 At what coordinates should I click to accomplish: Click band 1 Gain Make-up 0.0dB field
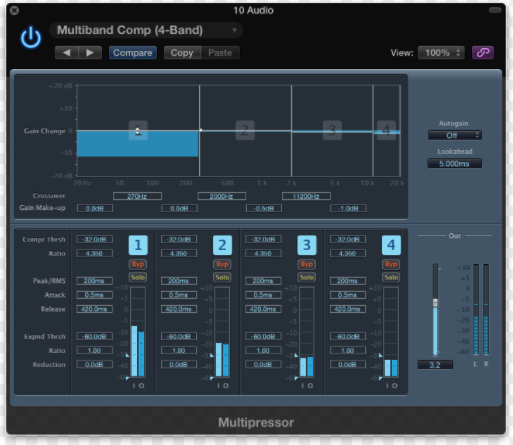pos(95,208)
